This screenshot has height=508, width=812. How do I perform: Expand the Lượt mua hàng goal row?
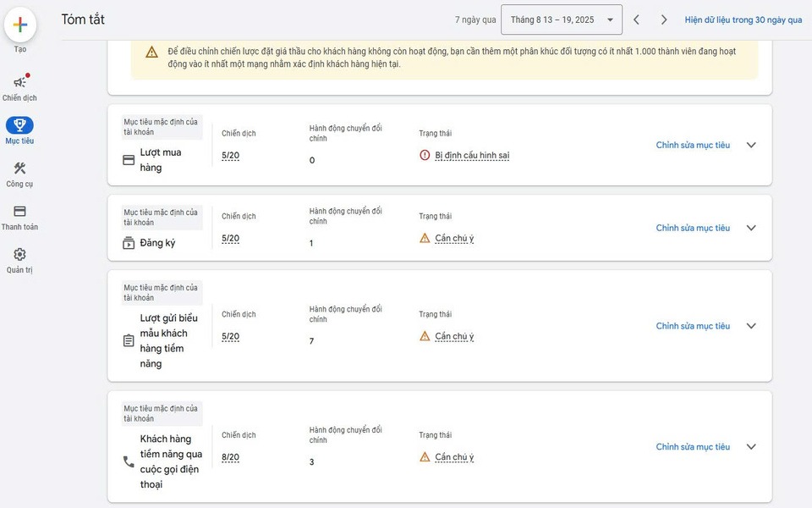point(751,145)
